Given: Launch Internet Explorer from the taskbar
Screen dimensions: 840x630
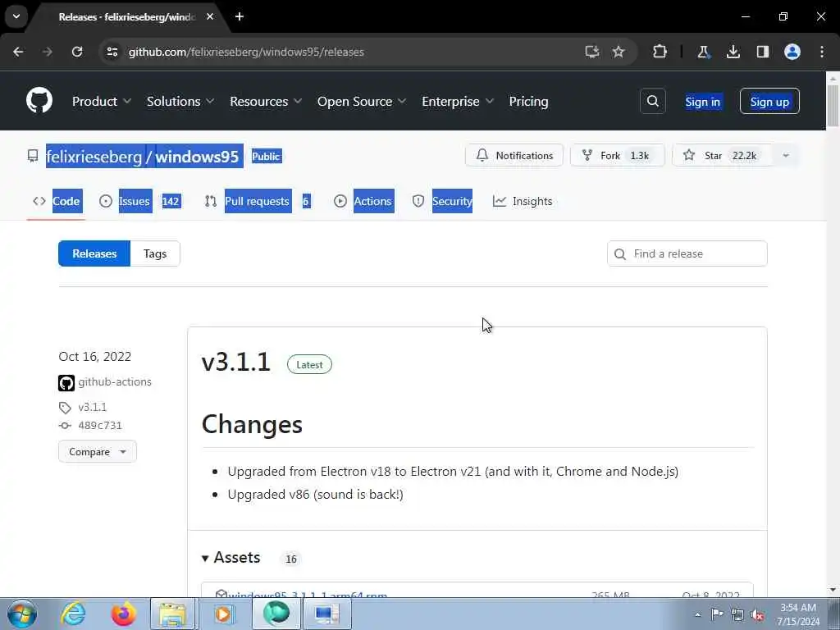Looking at the screenshot, I should click(x=73, y=614).
